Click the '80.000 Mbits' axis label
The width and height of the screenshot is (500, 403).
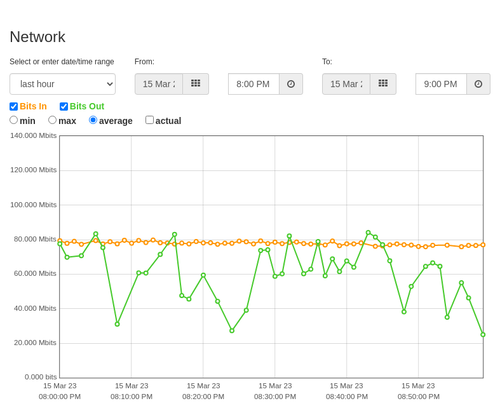pos(35,239)
